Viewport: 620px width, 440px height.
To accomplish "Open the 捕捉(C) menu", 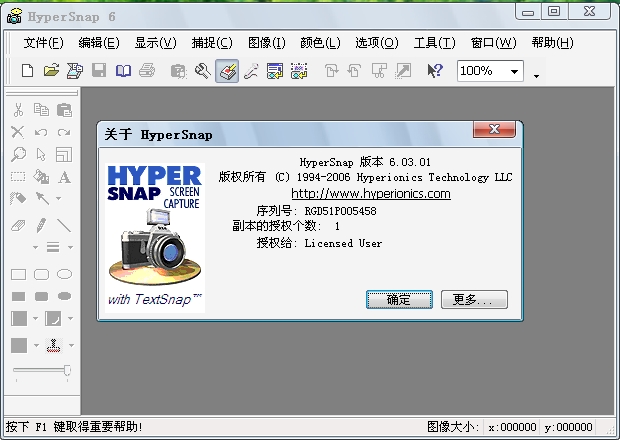I will 212,42.
